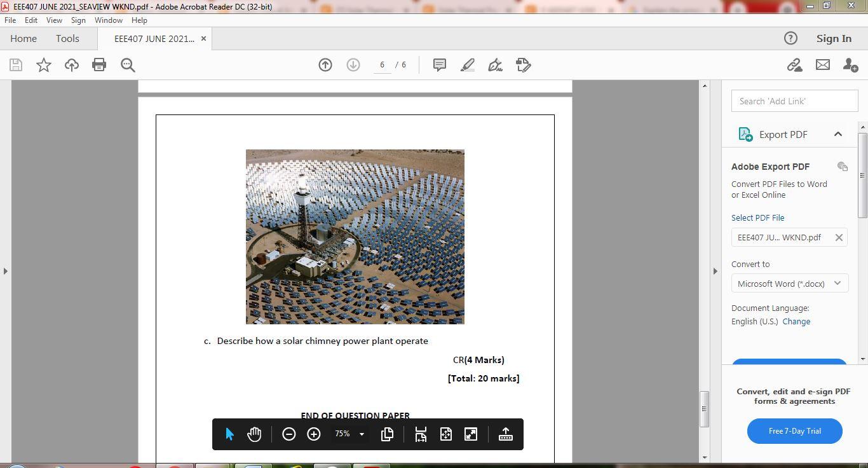Image resolution: width=868 pixels, height=468 pixels.
Task: Activate the selection arrow tool
Action: 229,434
